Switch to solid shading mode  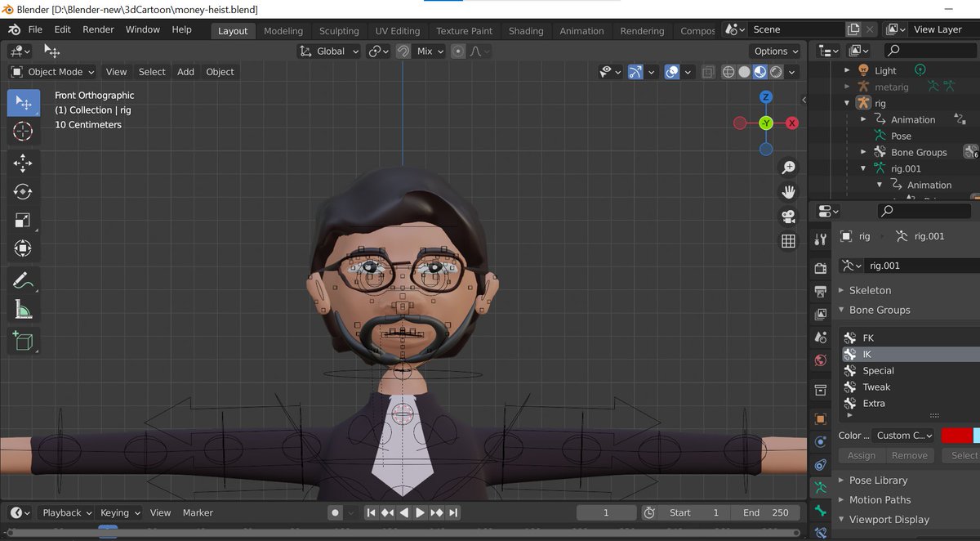tap(744, 72)
